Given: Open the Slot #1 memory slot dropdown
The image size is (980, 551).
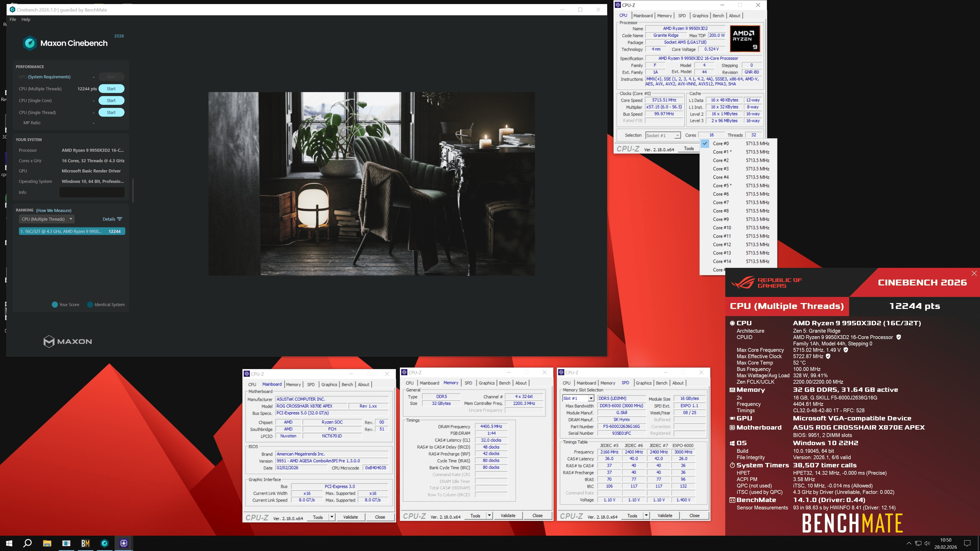Looking at the screenshot, I should 578,398.
